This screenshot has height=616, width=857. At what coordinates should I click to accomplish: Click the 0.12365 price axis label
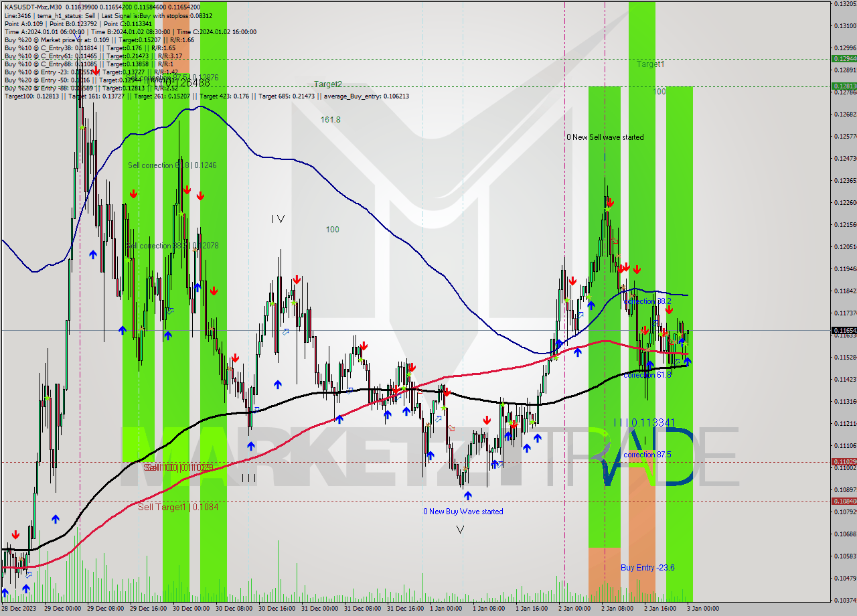tap(844, 180)
